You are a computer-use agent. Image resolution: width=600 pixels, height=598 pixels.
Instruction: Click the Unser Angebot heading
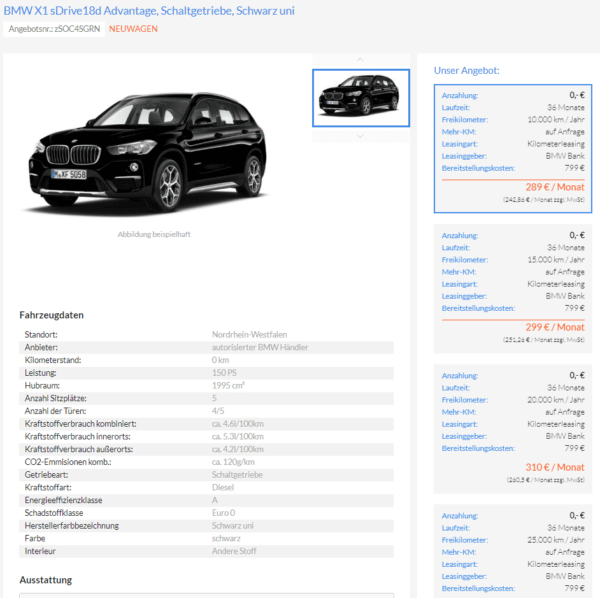tap(466, 70)
